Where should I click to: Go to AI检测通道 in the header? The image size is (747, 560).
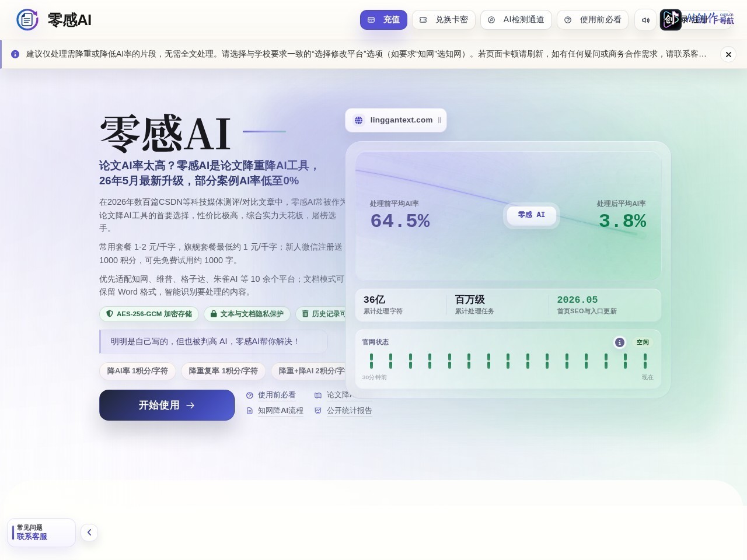click(516, 20)
